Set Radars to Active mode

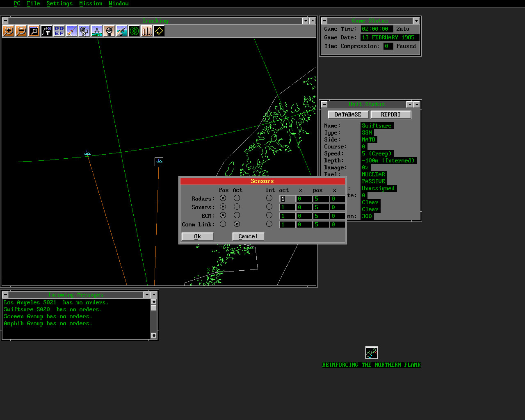237,198
